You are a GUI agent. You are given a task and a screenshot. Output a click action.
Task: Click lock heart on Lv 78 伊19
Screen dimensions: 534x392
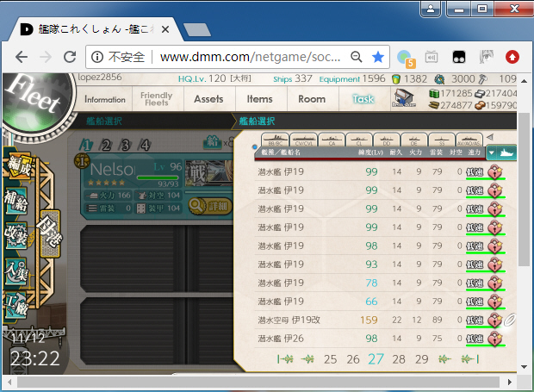tap(495, 283)
